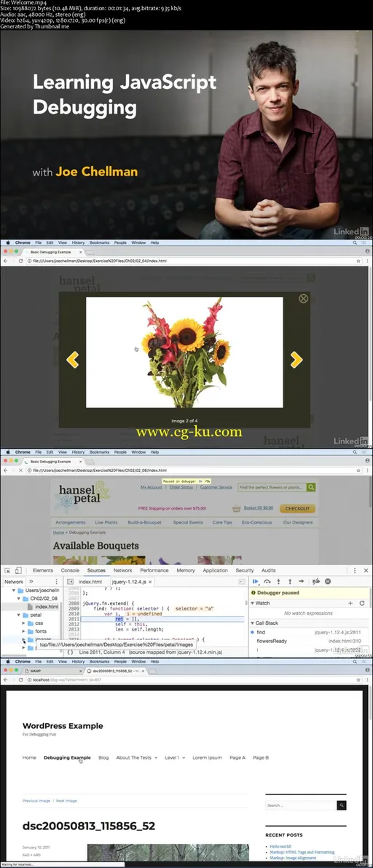Open the DevTools three-dot customize menu
The width and height of the screenshot is (373, 868).
pyautogui.click(x=355, y=570)
